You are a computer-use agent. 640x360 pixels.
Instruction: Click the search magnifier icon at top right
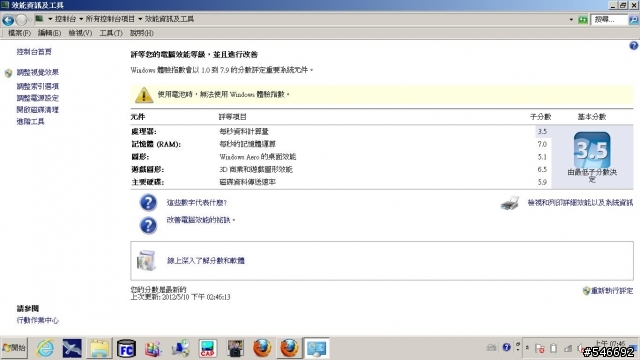tap(634, 20)
